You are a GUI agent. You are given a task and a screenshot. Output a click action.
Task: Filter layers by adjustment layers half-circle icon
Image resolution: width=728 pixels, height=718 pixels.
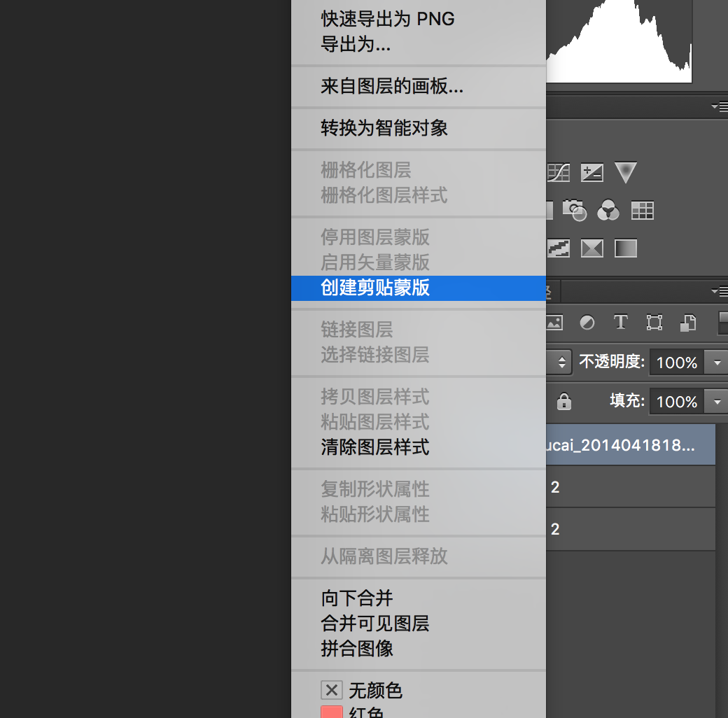pyautogui.click(x=587, y=322)
